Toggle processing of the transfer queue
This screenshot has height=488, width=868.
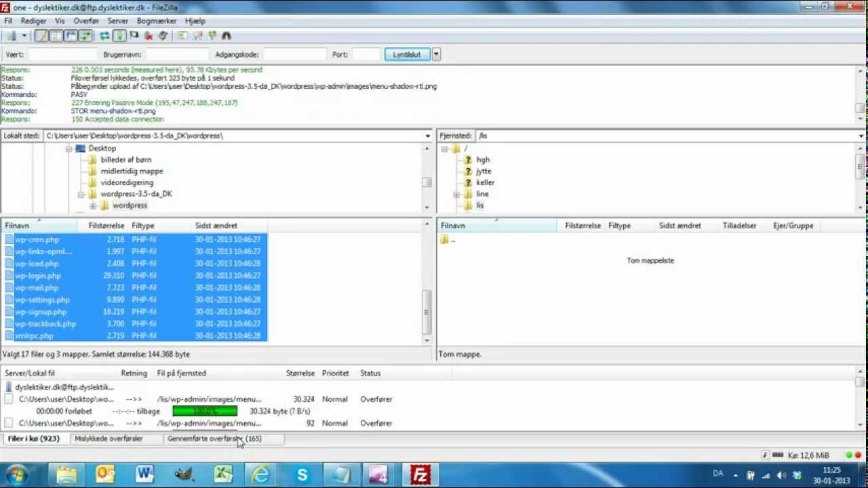[x=119, y=36]
